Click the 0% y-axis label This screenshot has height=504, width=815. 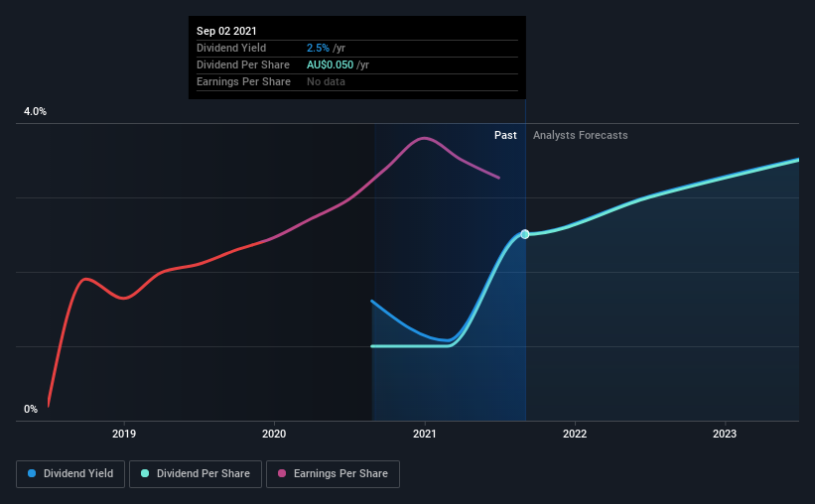pos(31,410)
